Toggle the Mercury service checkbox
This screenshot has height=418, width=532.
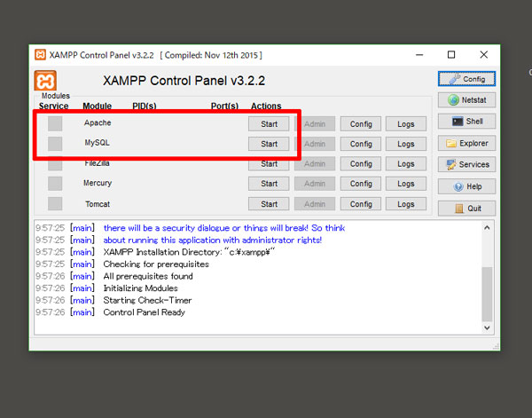click(x=55, y=184)
